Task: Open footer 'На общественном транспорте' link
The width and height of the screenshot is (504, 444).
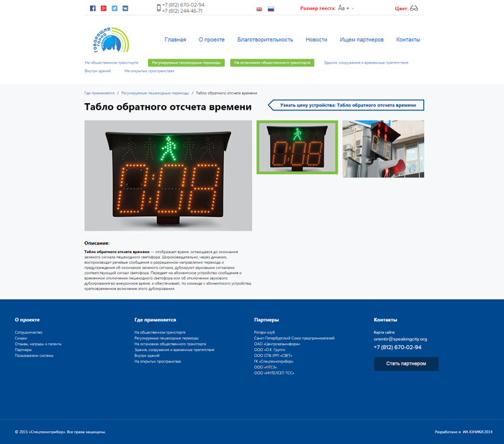Action: pos(160,332)
